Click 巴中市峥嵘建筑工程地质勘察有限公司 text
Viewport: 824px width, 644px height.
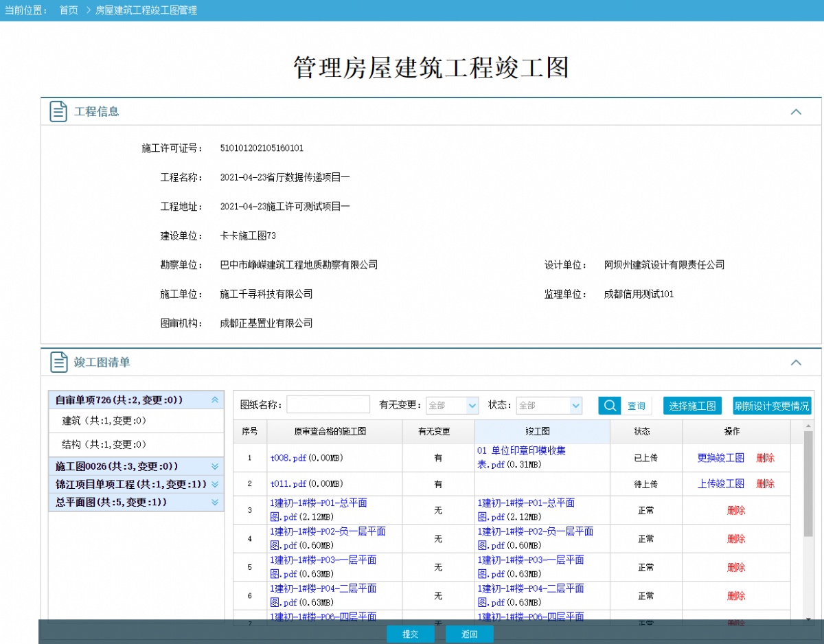pyautogui.click(x=299, y=265)
